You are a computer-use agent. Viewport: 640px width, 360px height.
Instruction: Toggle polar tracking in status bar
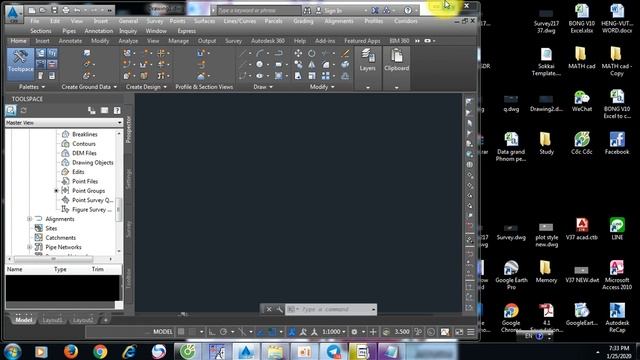click(223, 332)
